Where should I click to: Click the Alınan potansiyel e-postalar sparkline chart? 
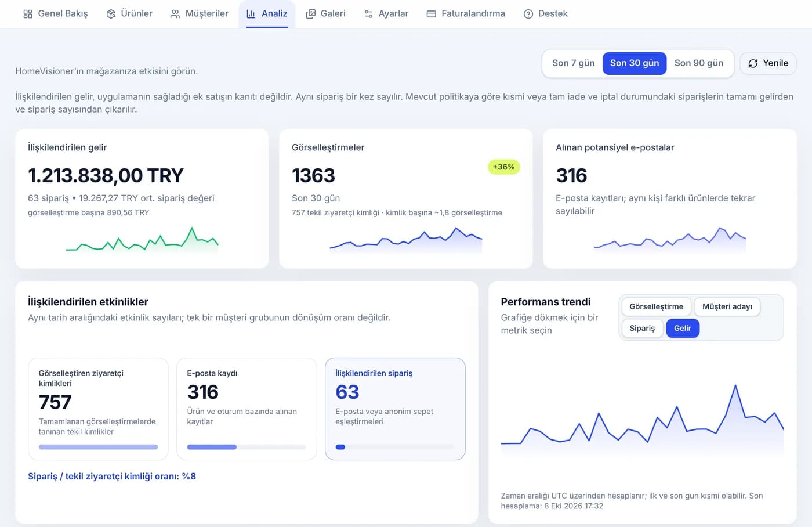tap(670, 240)
